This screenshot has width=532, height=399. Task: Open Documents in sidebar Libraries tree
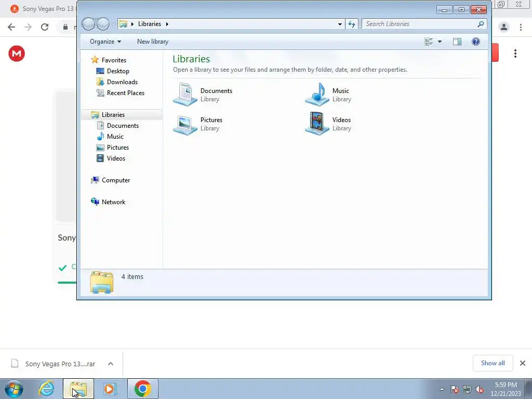pos(123,126)
